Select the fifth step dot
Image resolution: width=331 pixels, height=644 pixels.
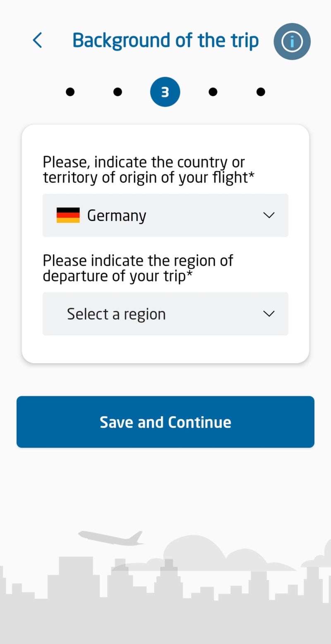pos(261,92)
